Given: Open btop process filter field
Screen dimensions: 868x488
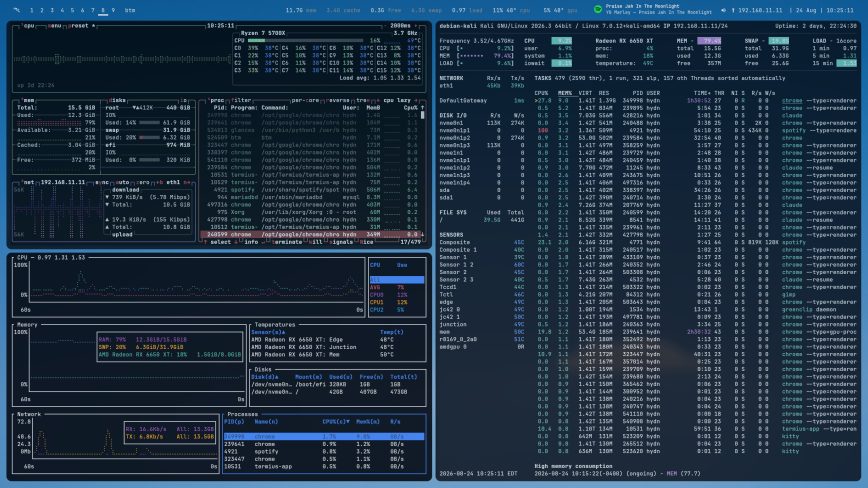Looking at the screenshot, I should pyautogui.click(x=241, y=100).
